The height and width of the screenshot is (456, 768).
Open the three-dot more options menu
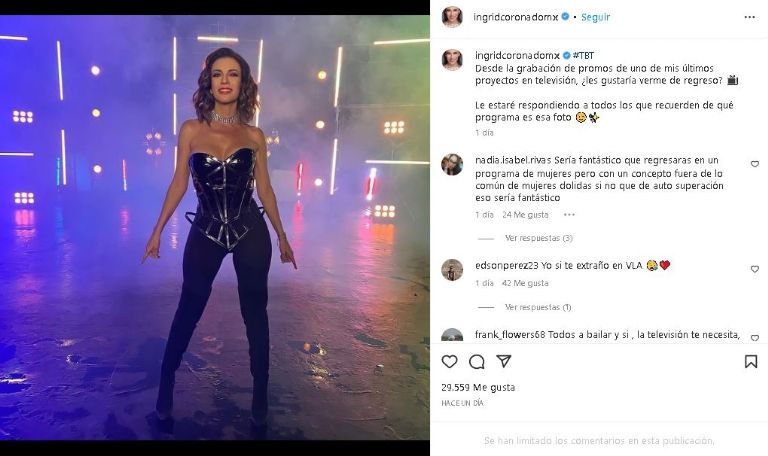point(750,17)
